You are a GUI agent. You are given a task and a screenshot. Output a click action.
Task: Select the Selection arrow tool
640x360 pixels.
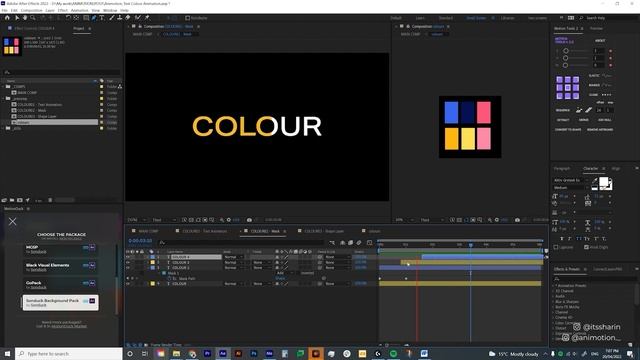click(x=17, y=18)
